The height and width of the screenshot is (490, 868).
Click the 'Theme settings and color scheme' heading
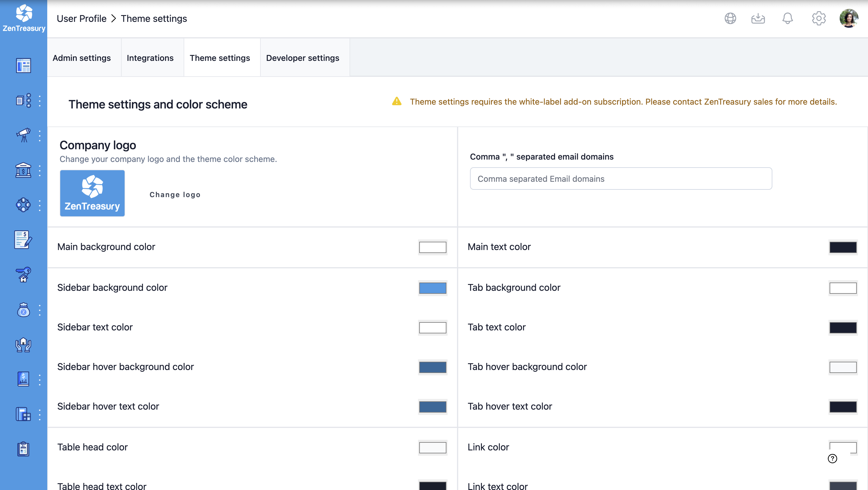point(158,104)
